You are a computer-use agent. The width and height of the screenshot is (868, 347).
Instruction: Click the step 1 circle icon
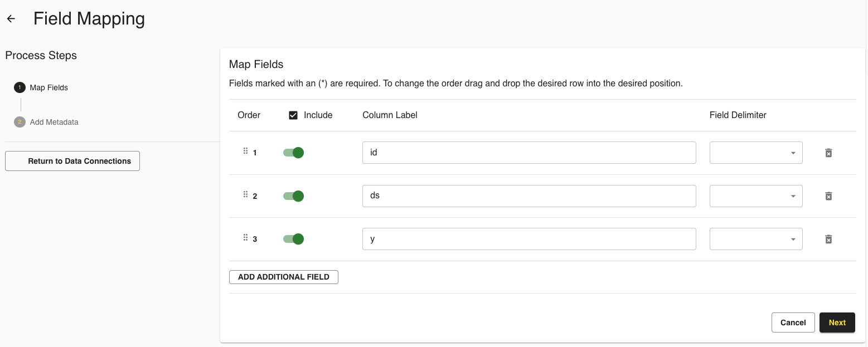pyautogui.click(x=20, y=87)
